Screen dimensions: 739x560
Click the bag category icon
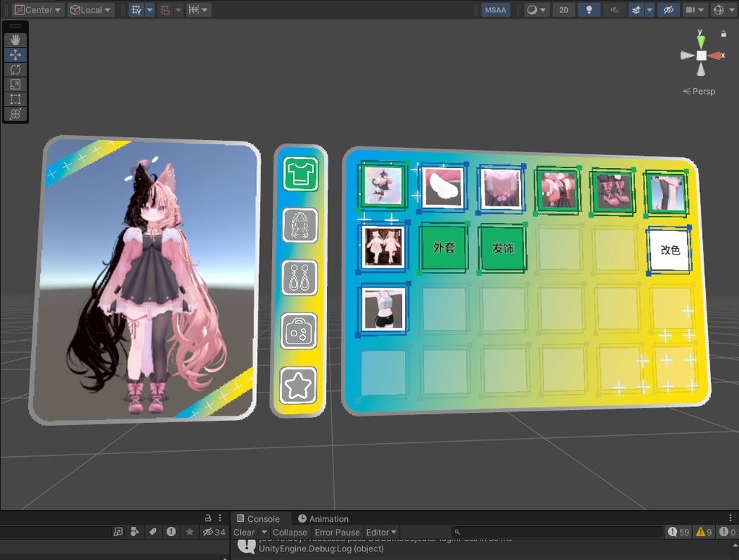click(299, 331)
